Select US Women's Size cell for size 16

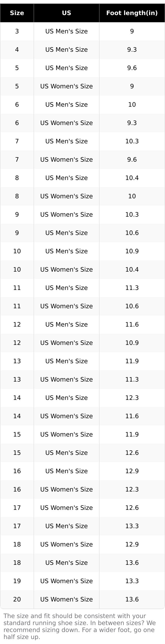point(67,489)
